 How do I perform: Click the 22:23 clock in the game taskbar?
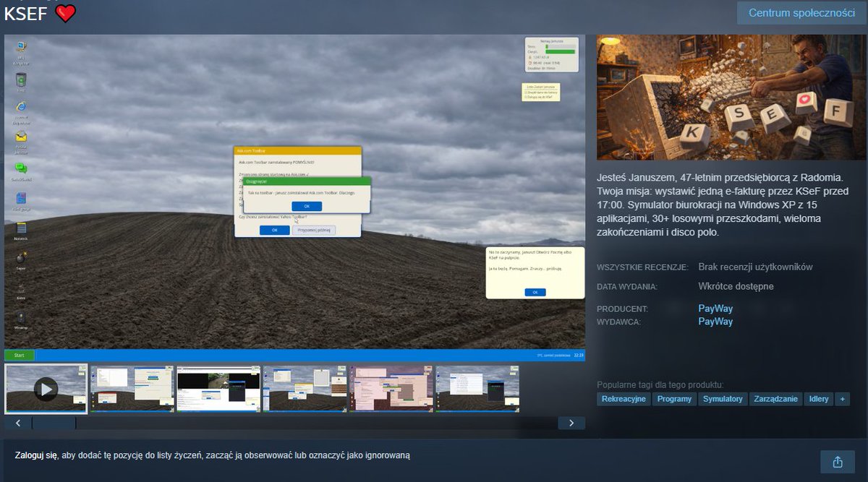[x=579, y=356]
